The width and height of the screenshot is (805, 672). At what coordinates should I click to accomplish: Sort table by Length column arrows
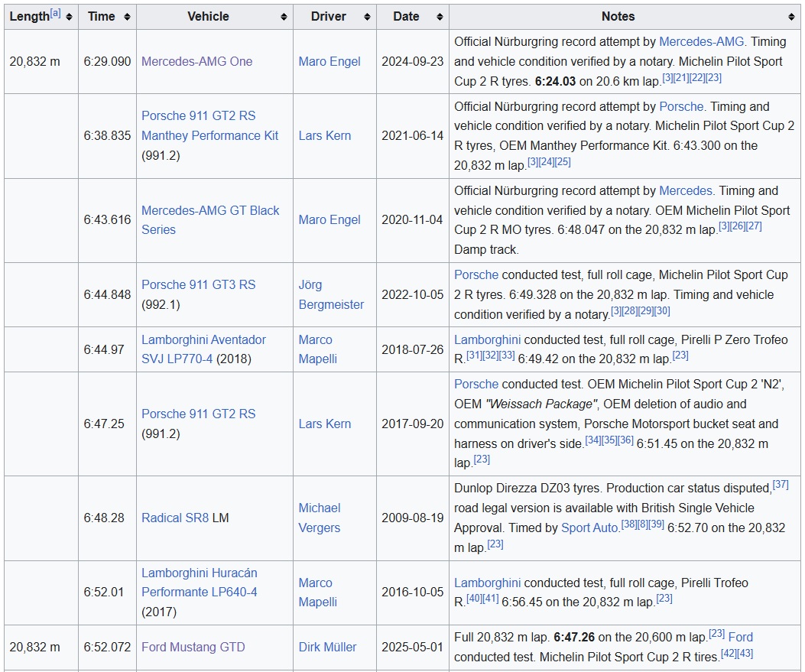70,17
